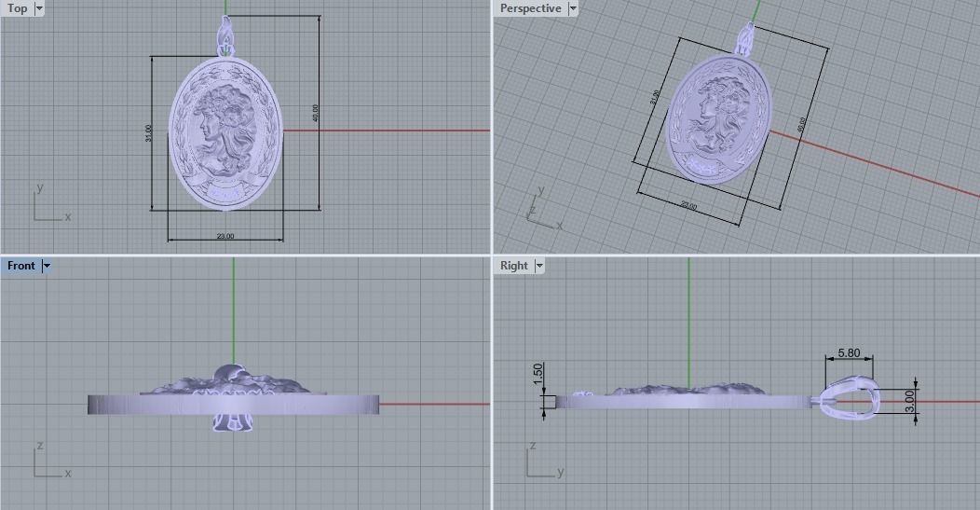Viewport: 980px width, 510px height.
Task: Activate the Right viewport title label
Action: [x=514, y=266]
